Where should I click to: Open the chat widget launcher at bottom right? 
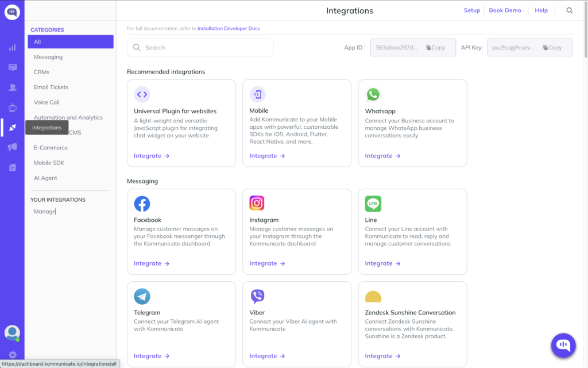tap(563, 345)
